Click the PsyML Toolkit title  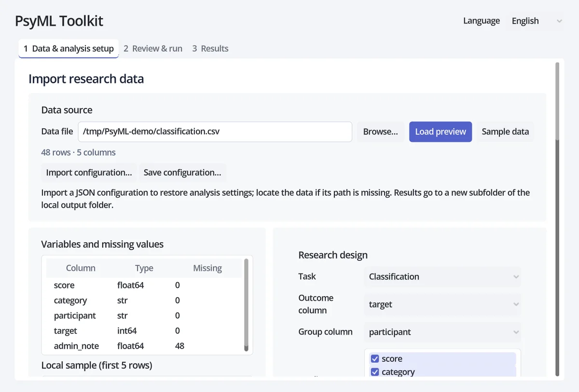point(59,21)
